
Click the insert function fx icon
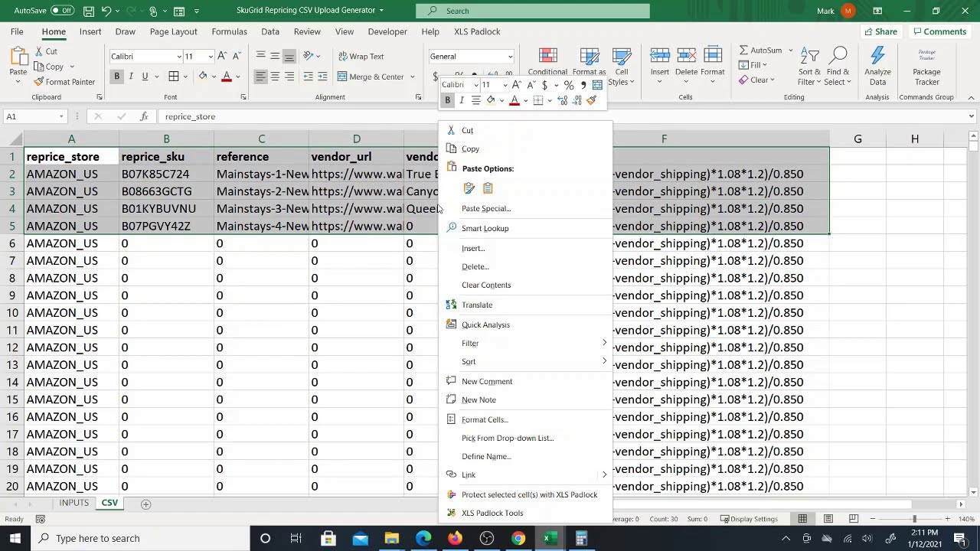coord(144,116)
